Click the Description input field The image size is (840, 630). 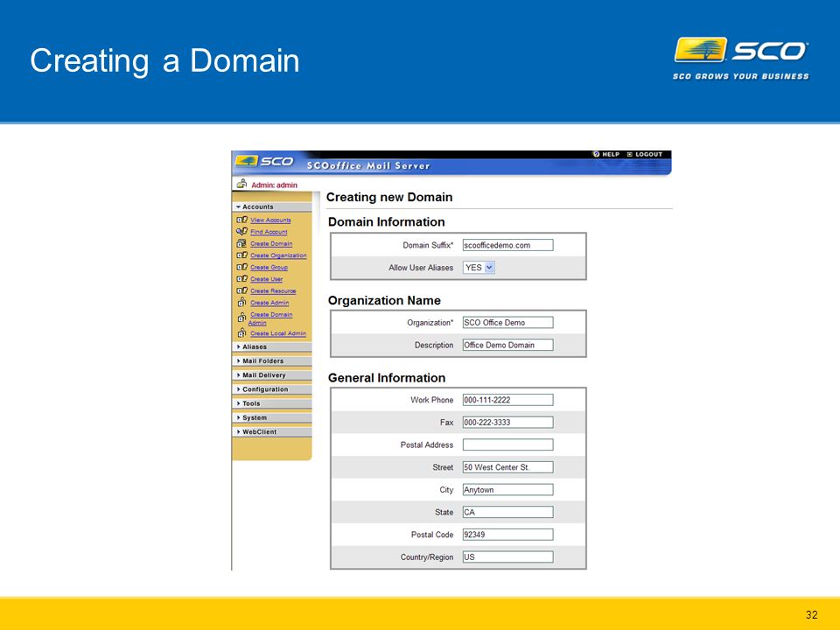click(507, 345)
